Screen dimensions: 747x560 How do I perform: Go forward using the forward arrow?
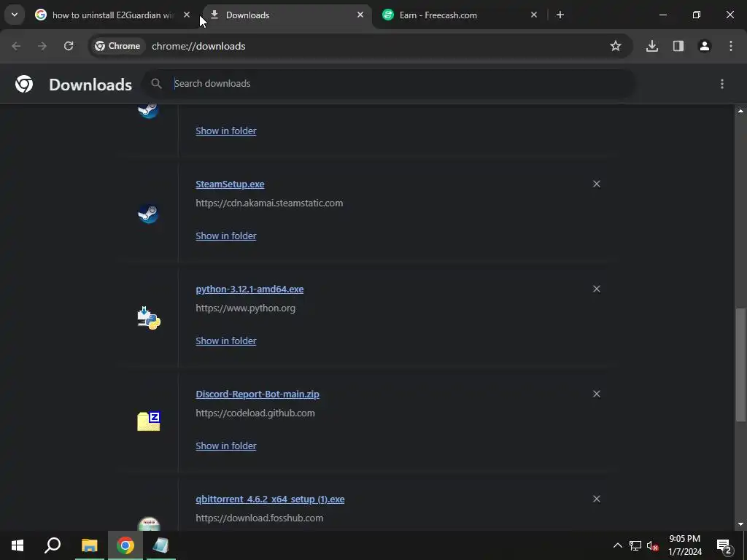[x=42, y=46]
